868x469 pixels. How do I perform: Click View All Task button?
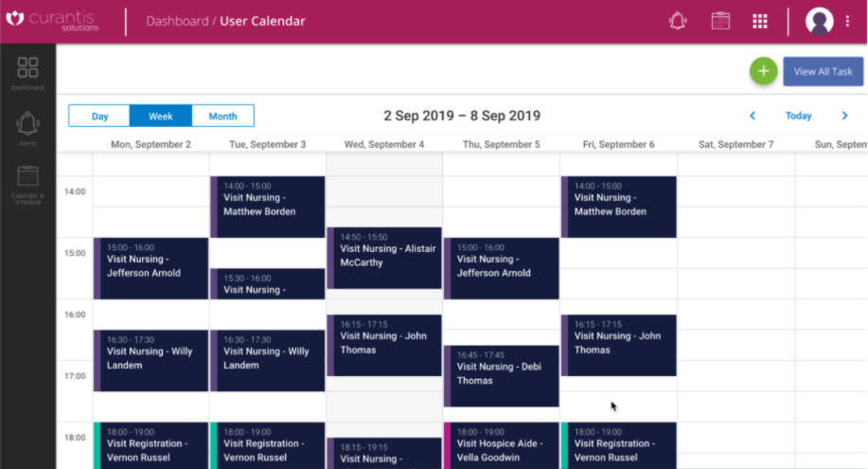[x=823, y=71]
